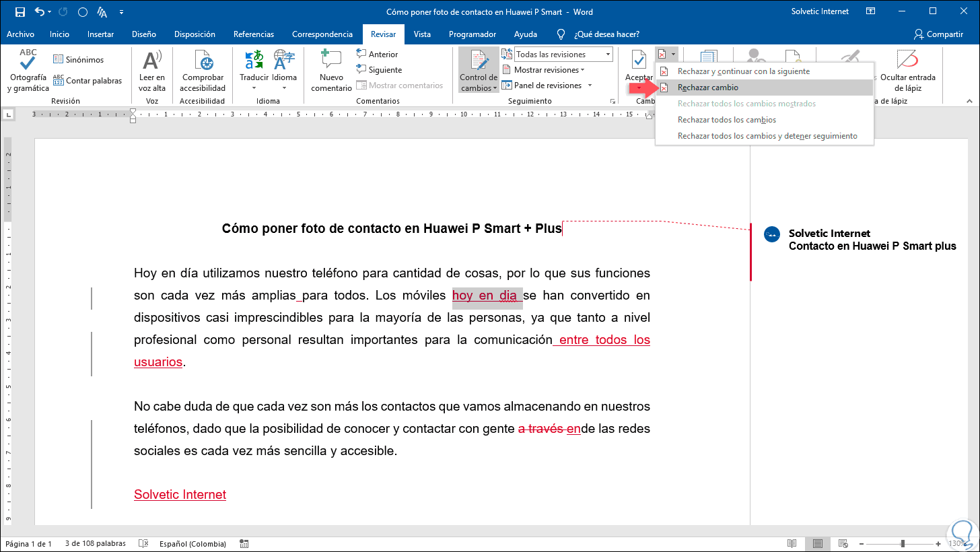Switch to the Vista tab
The height and width of the screenshot is (552, 980).
422,34
